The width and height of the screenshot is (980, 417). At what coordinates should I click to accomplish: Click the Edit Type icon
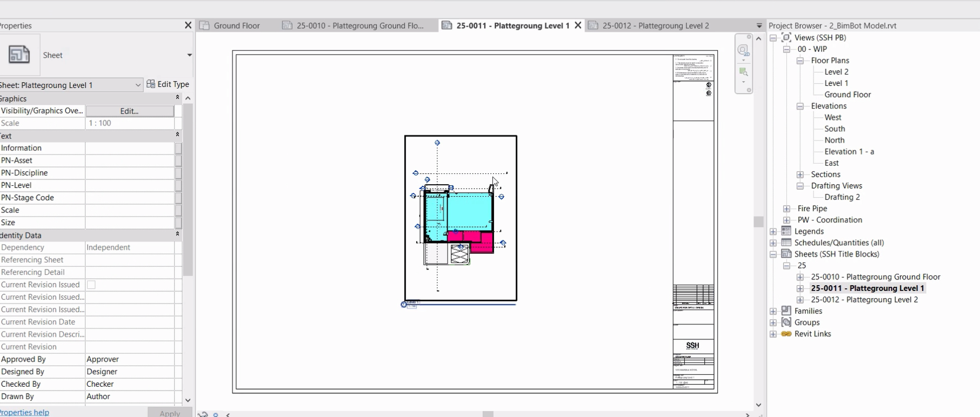point(151,84)
